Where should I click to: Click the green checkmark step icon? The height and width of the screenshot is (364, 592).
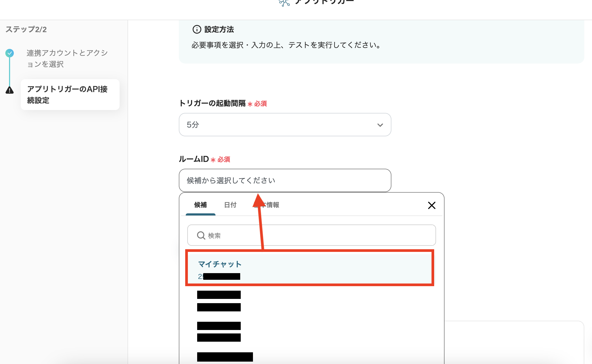tap(10, 53)
